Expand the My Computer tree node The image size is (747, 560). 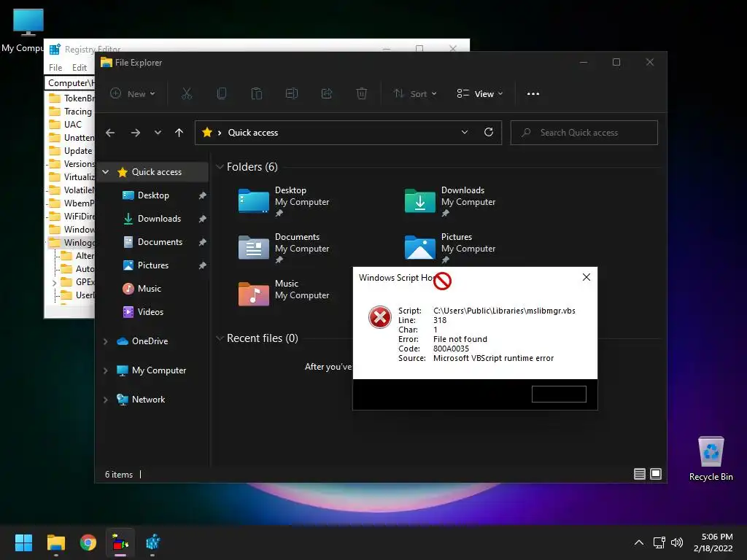[106, 370]
